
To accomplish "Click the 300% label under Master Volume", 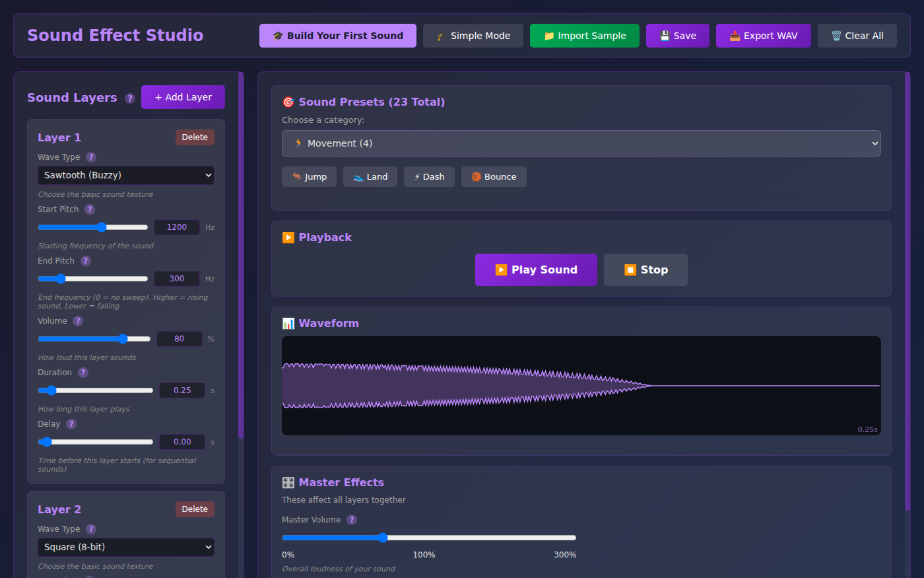I will coord(565,555).
